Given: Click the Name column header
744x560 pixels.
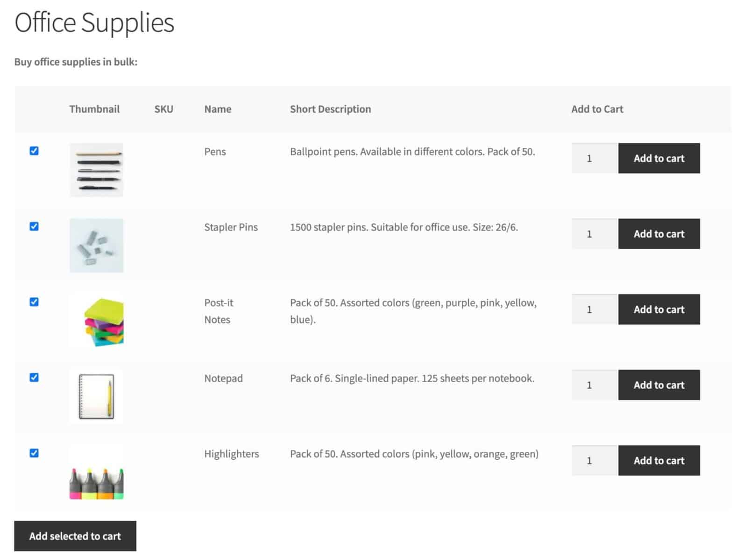Looking at the screenshot, I should tap(218, 109).
